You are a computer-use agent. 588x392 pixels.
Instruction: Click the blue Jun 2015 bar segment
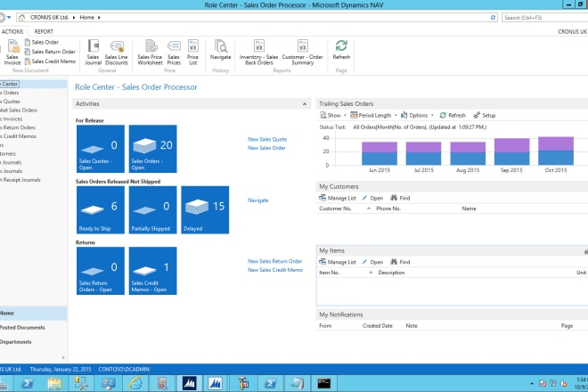tap(380, 159)
